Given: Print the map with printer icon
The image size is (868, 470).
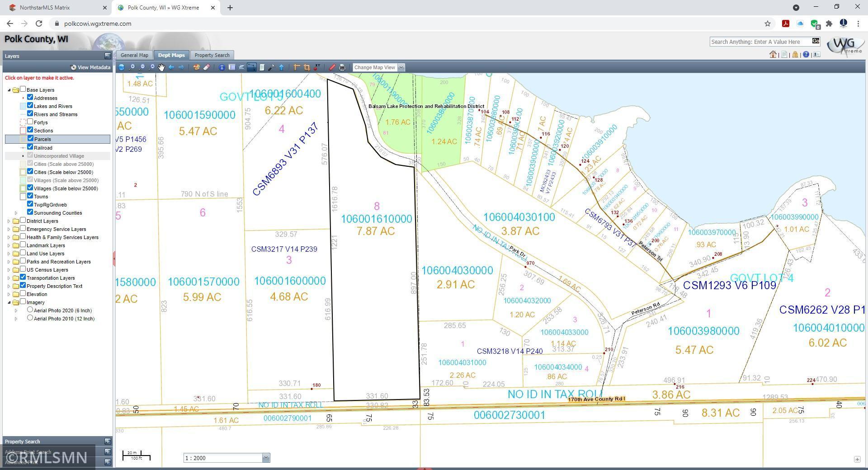Looking at the screenshot, I should [x=342, y=67].
